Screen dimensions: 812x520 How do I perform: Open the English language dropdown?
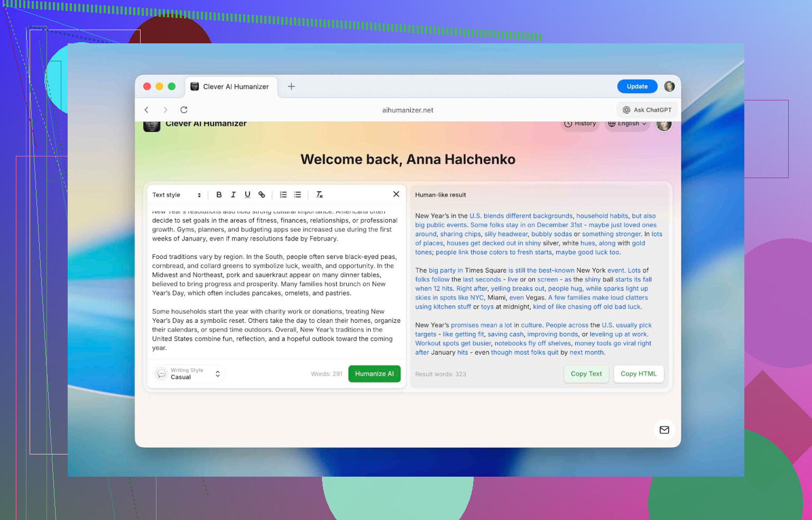628,124
